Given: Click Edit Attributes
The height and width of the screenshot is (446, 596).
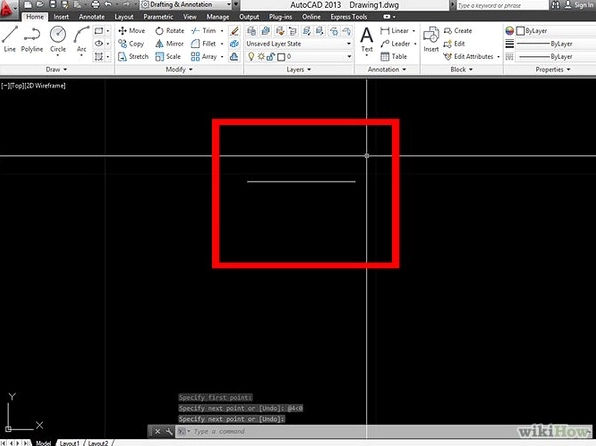Looking at the screenshot, I should pos(469,57).
